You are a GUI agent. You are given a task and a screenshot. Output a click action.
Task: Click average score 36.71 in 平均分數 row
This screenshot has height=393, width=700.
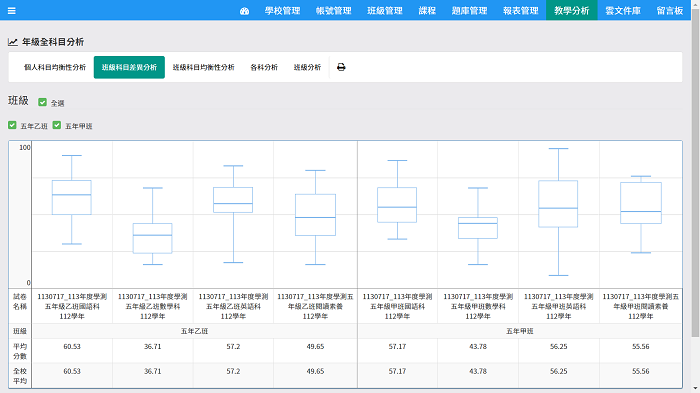coord(153,347)
